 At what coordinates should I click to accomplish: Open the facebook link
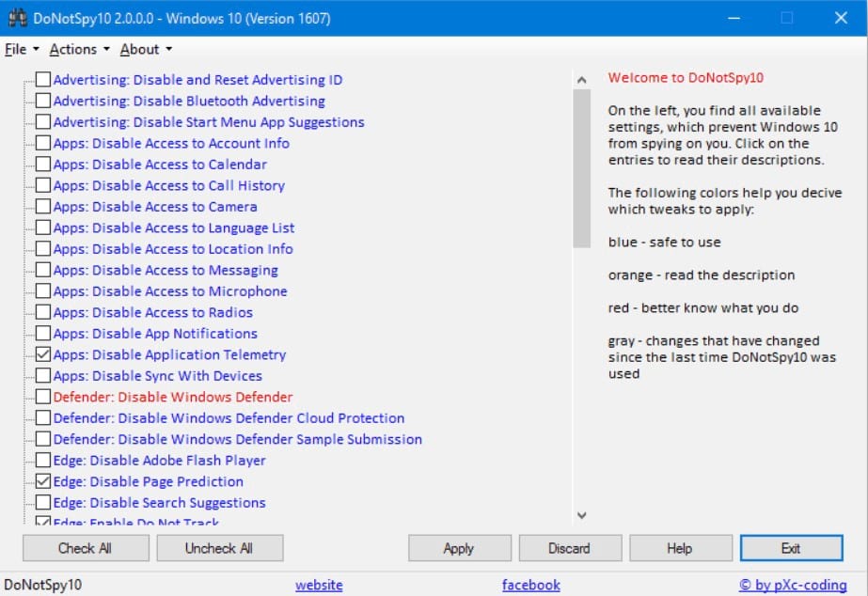pyautogui.click(x=531, y=585)
